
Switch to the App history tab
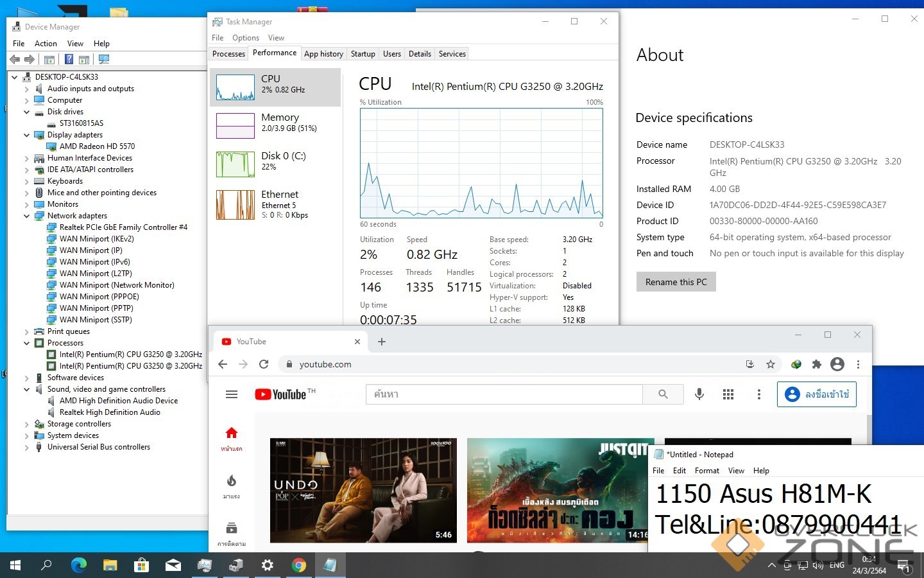(323, 54)
